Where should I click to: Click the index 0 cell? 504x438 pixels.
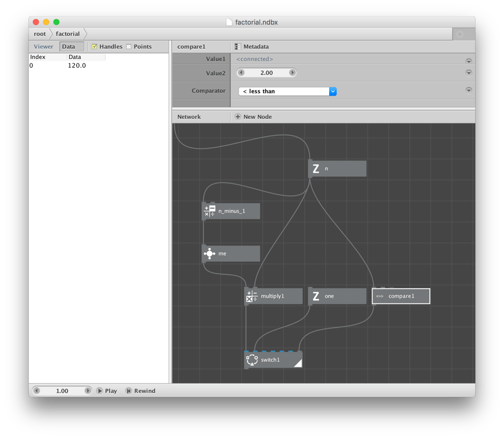[31, 66]
